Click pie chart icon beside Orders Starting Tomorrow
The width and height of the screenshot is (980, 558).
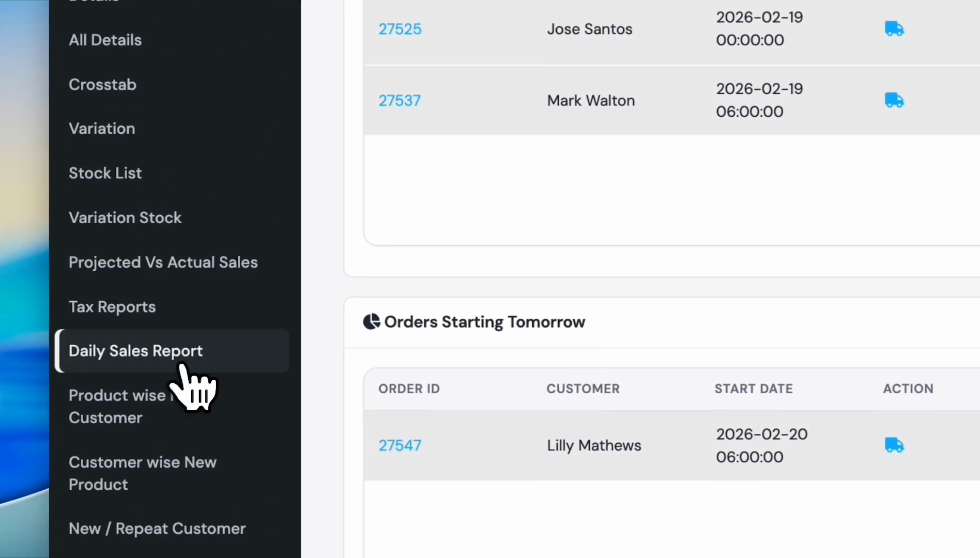pyautogui.click(x=371, y=322)
